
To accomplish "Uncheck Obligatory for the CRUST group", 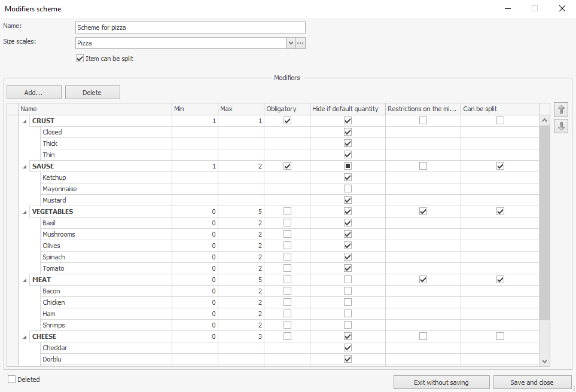I will [x=288, y=121].
